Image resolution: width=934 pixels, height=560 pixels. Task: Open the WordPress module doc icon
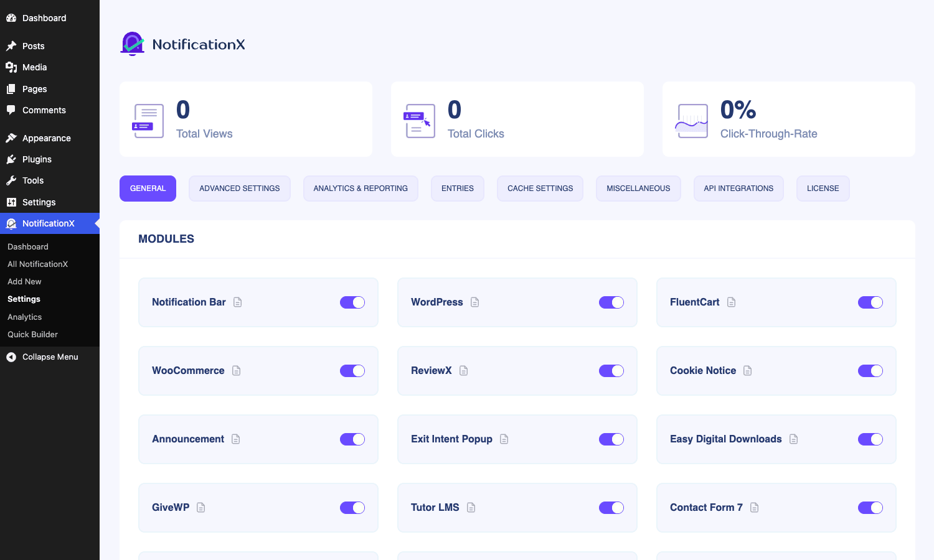tap(475, 302)
